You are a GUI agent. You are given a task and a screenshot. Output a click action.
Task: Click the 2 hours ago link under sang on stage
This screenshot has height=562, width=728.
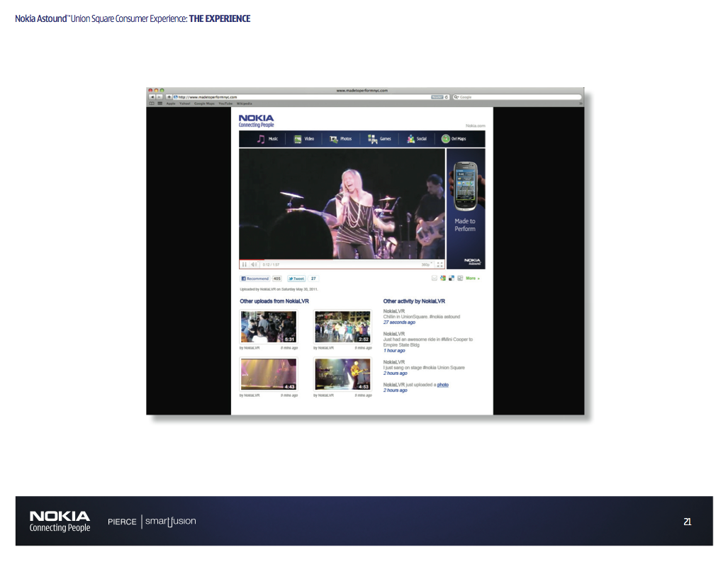coord(395,373)
